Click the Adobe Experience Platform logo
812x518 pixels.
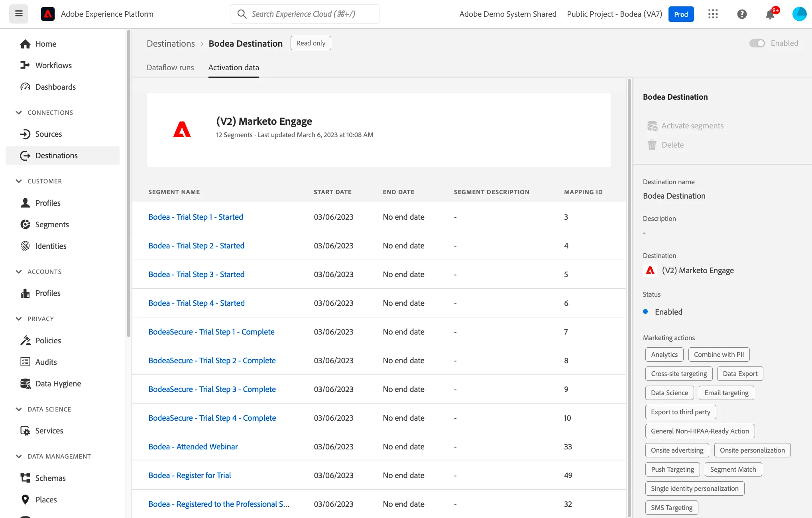(x=47, y=14)
